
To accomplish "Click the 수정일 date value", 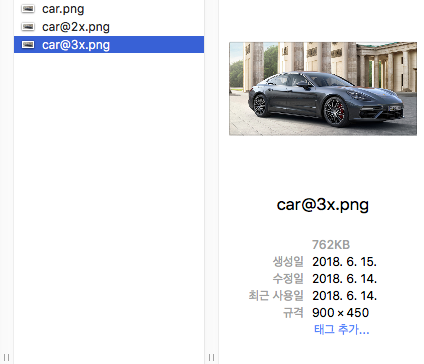I will click(x=344, y=279).
